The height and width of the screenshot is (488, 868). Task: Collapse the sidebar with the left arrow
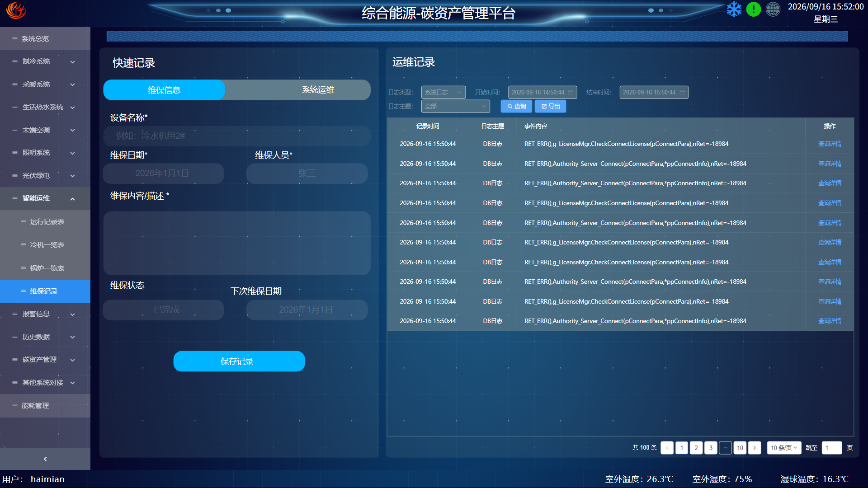(x=45, y=459)
